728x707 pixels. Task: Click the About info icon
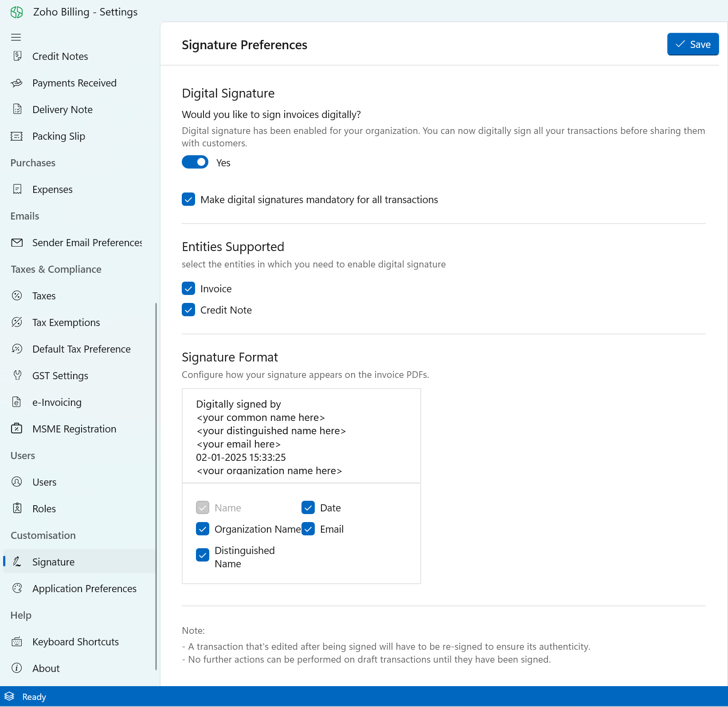click(17, 668)
